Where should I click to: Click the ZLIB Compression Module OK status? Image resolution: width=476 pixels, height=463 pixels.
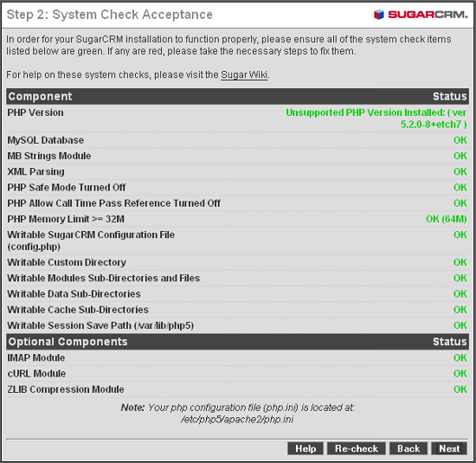(460, 389)
